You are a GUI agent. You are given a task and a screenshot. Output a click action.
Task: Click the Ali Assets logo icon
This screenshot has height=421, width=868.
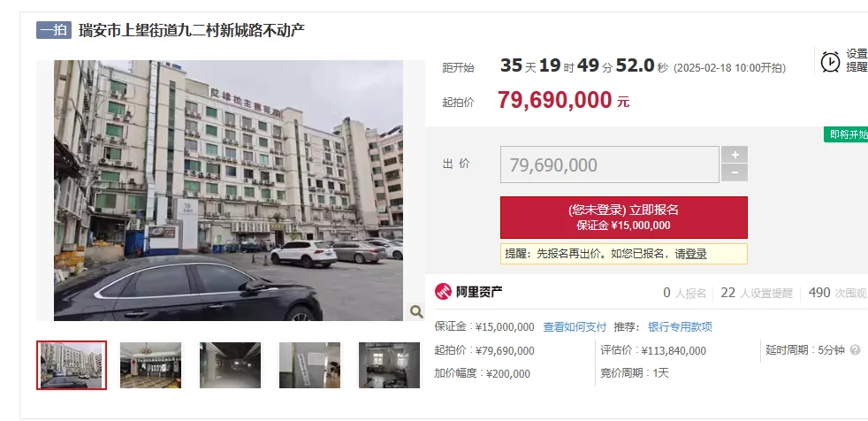pyautogui.click(x=443, y=291)
